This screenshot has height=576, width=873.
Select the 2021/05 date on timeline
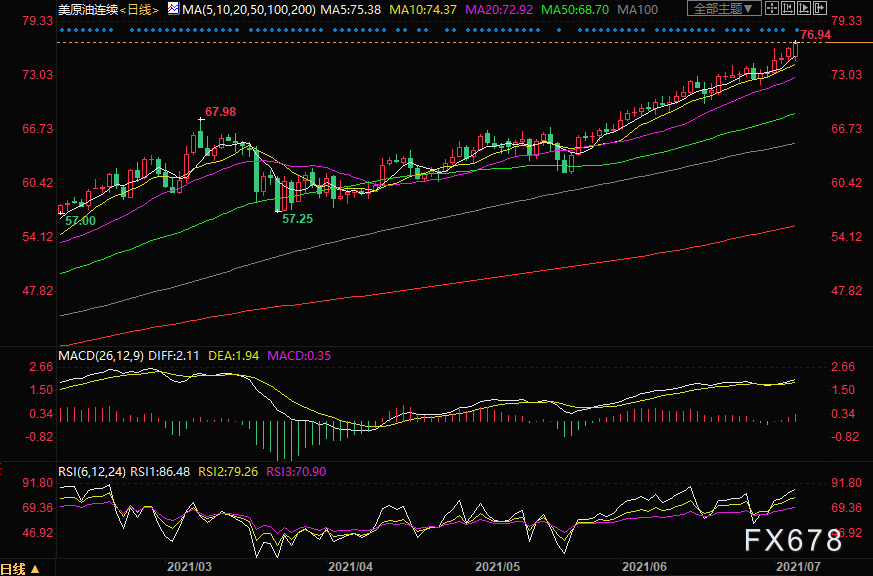[x=497, y=567]
